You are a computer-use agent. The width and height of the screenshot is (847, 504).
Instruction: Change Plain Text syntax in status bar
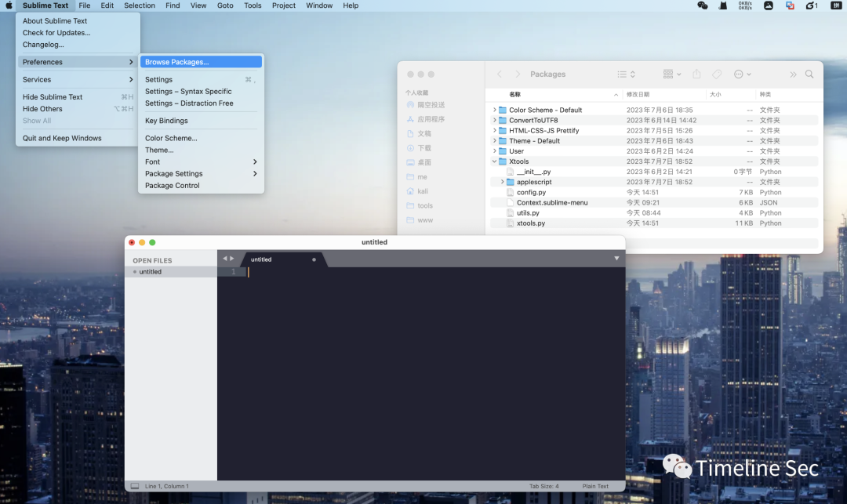point(595,486)
